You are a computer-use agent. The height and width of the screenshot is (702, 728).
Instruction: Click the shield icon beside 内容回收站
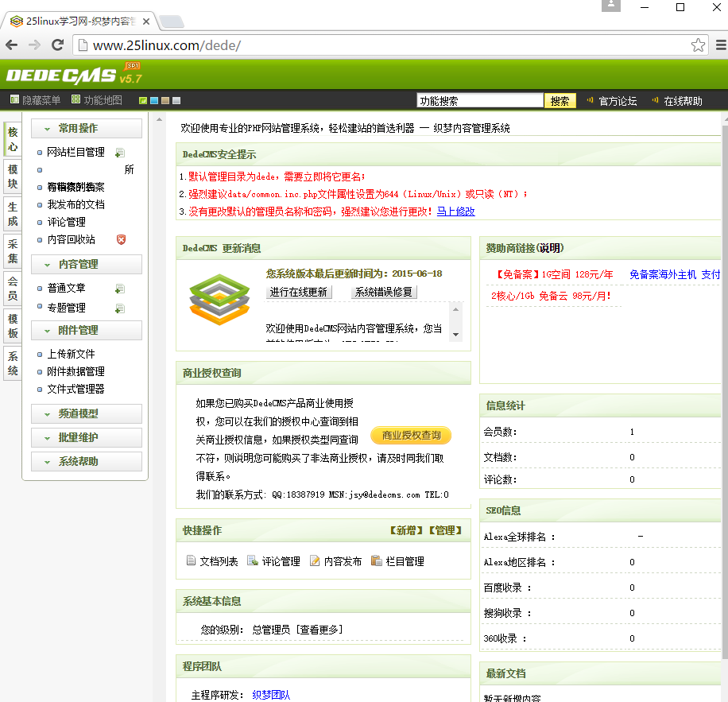(121, 239)
